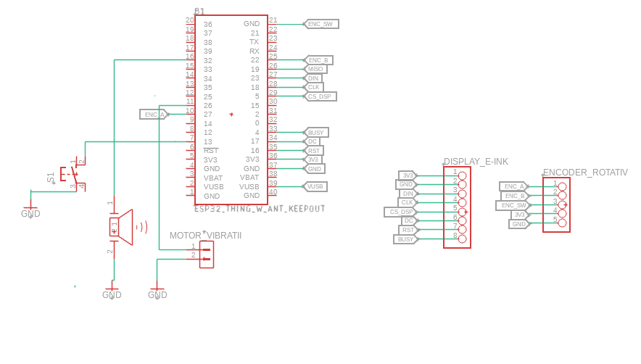Click the GND label on DISPLAY_E-INK connector
Viewport: 641px width, 364px height.
[x=406, y=184]
